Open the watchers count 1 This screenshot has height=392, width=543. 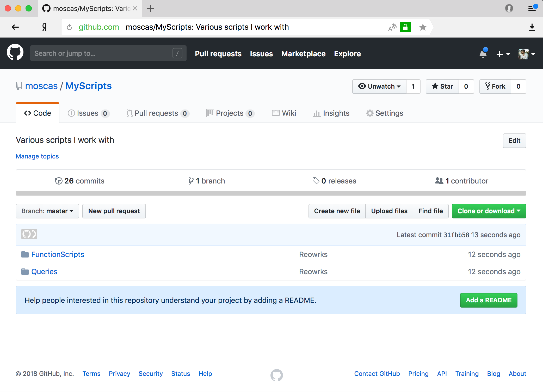(413, 87)
